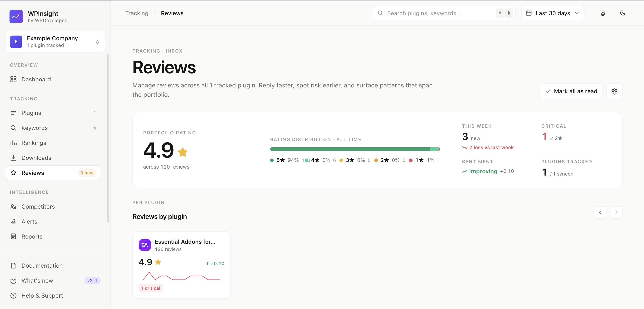Go to previous plugin cards page
The height and width of the screenshot is (309, 644).
click(600, 212)
